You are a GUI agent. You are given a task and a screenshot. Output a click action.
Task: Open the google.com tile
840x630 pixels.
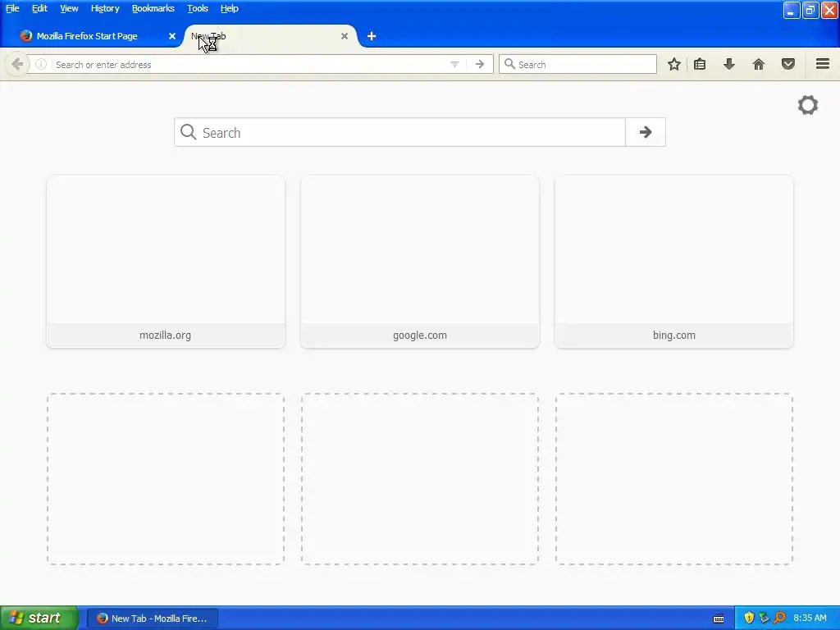420,262
